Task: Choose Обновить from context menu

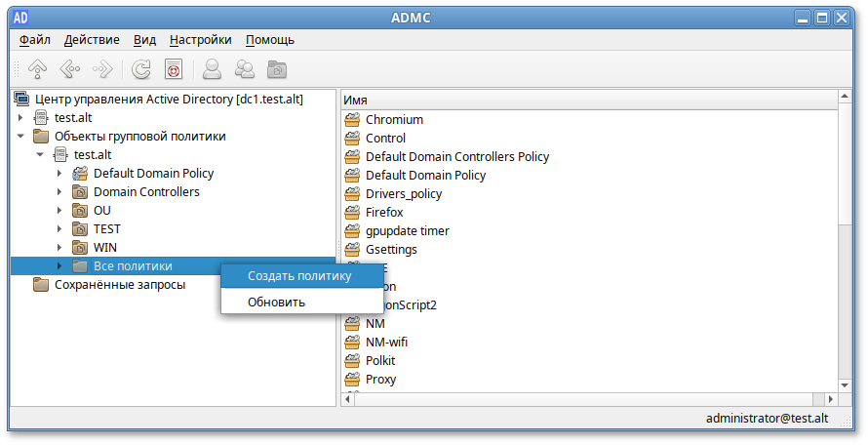Action: coord(276,302)
